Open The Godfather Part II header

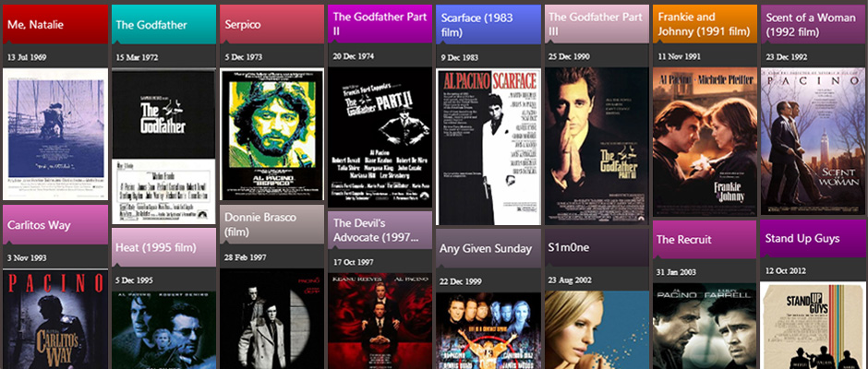coord(380,24)
